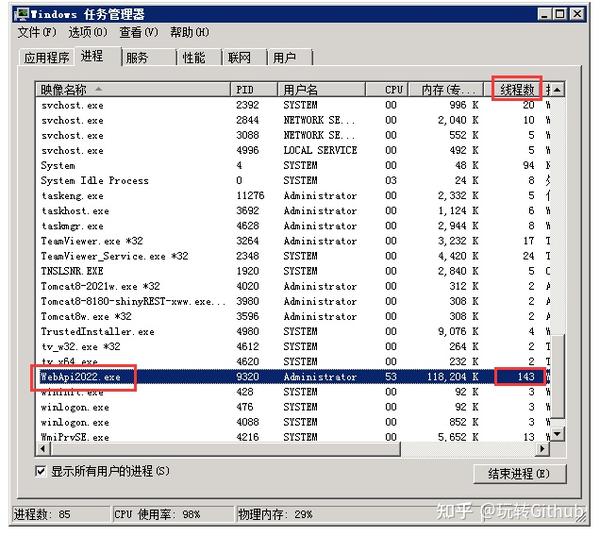Sort by CPU column header
The image size is (600, 536).
387,90
